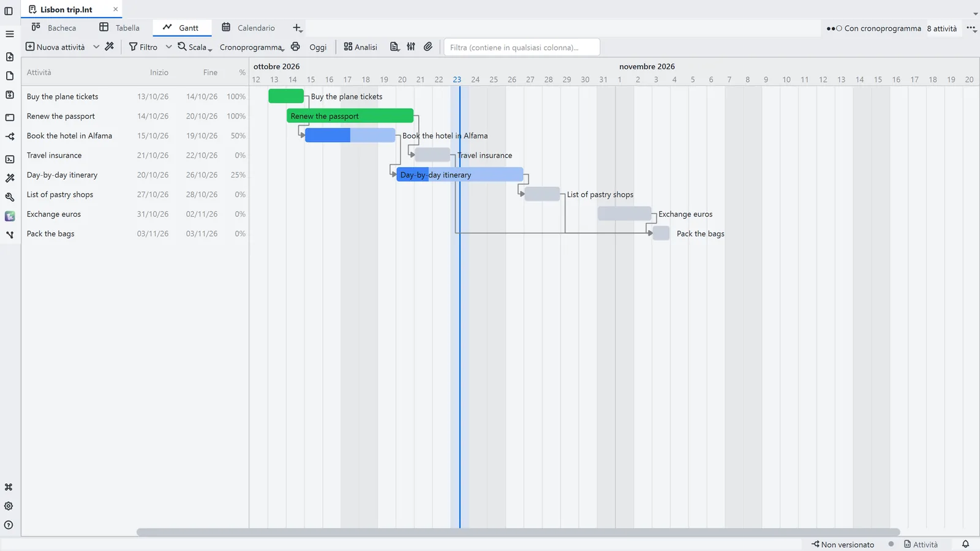This screenshot has width=980, height=551.
Task: Toggle the Non versionato status
Action: (x=843, y=544)
